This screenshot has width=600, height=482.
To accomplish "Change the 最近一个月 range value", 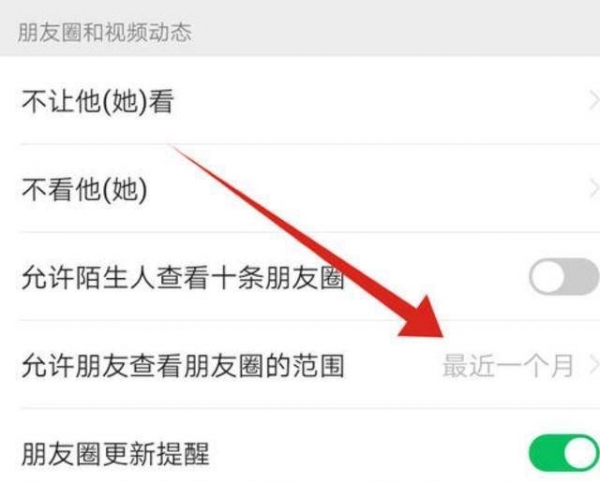I will point(507,366).
